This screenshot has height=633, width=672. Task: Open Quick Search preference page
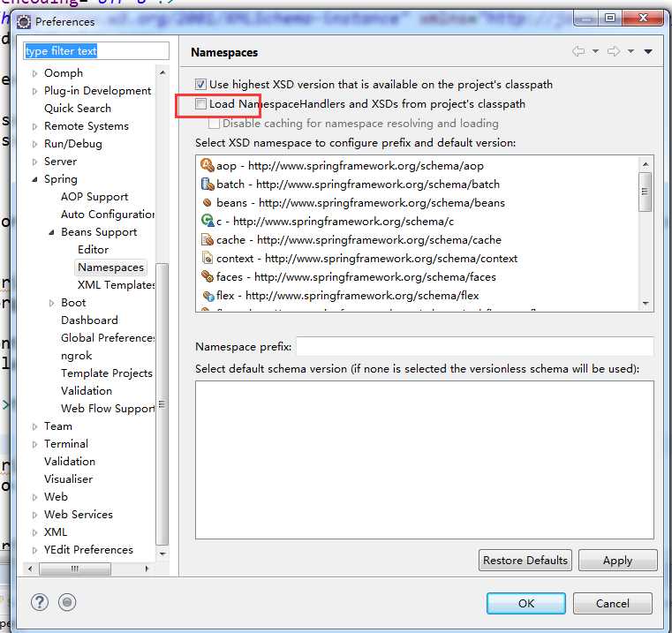tap(78, 109)
